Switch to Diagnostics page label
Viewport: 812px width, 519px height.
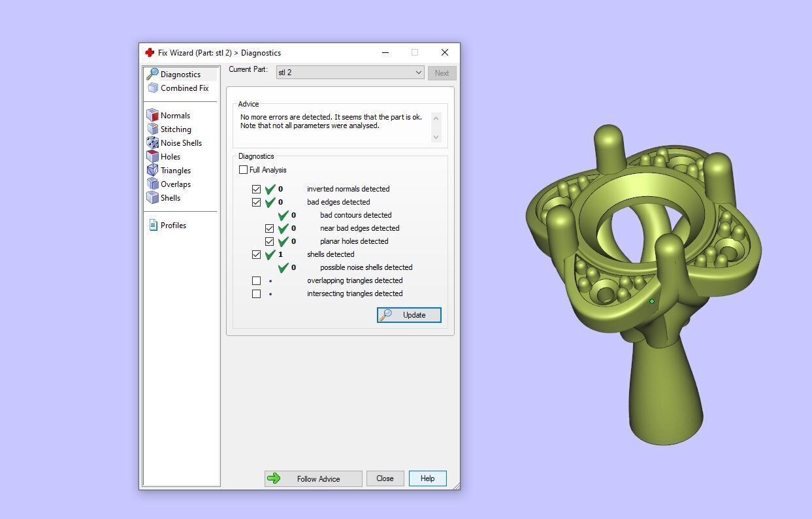coord(180,75)
